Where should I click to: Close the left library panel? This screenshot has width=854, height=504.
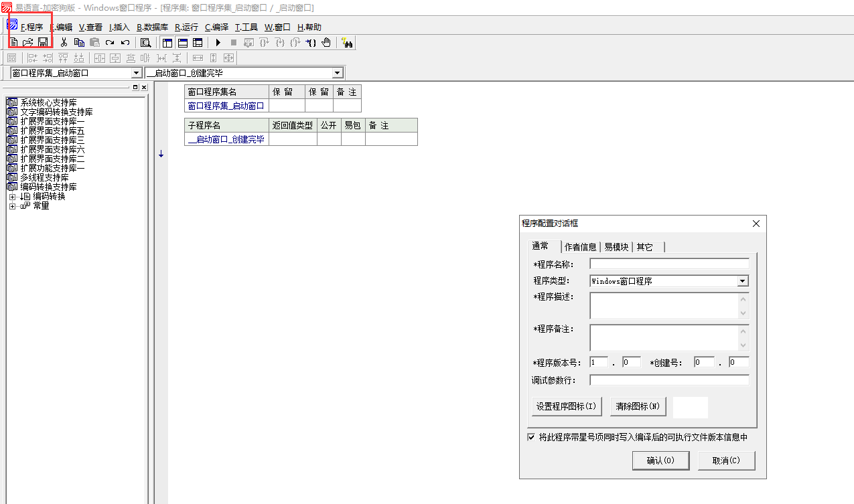pyautogui.click(x=143, y=88)
